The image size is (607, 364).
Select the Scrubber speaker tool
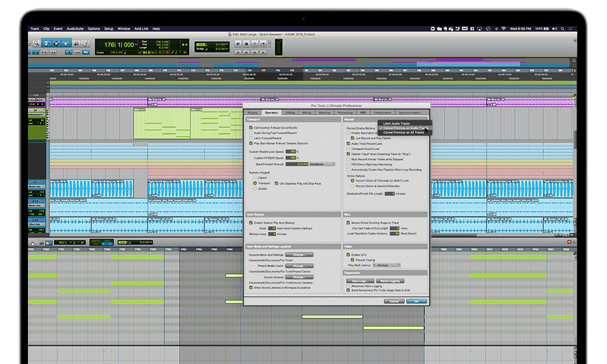point(76,44)
